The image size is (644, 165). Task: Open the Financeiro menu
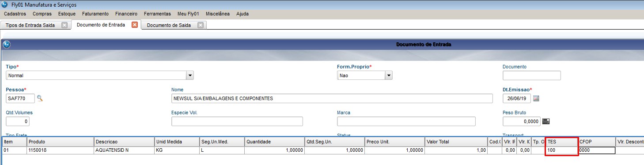coord(126,14)
